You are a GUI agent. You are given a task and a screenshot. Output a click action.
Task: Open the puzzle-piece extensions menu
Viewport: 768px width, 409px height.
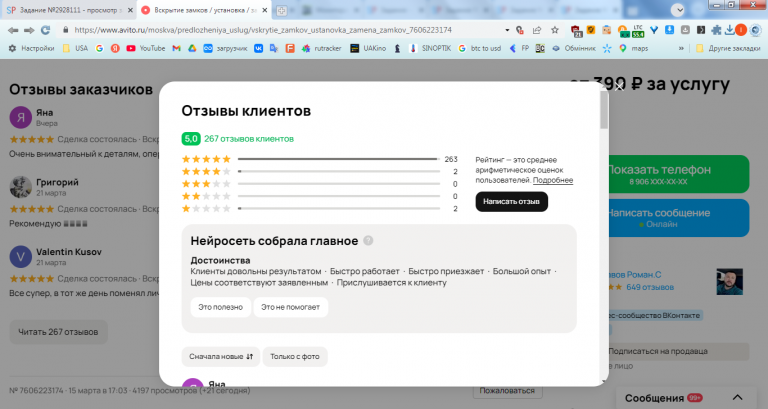pyautogui.click(x=716, y=30)
